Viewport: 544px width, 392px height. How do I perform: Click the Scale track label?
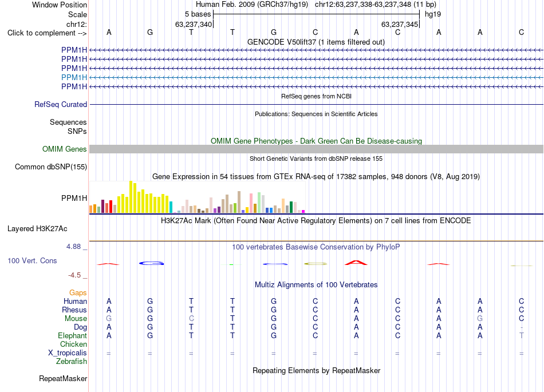pyautogui.click(x=77, y=14)
